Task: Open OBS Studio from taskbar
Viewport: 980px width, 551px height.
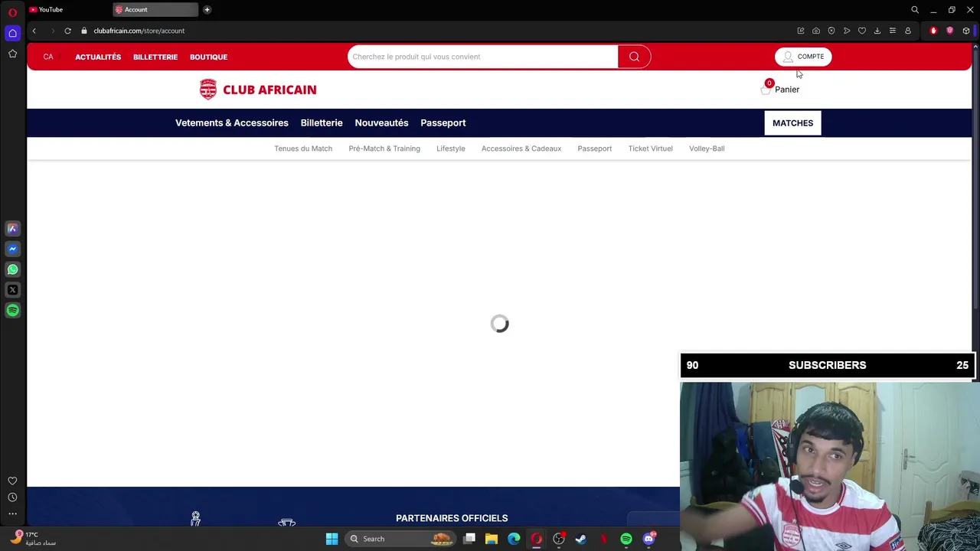Action: [x=559, y=539]
